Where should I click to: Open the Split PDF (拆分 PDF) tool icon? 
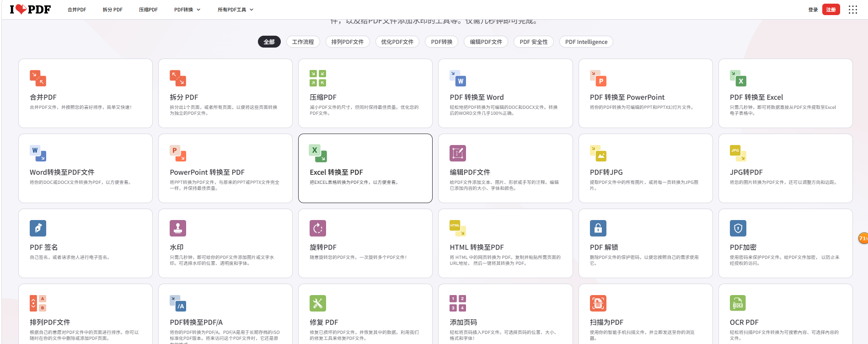(178, 78)
